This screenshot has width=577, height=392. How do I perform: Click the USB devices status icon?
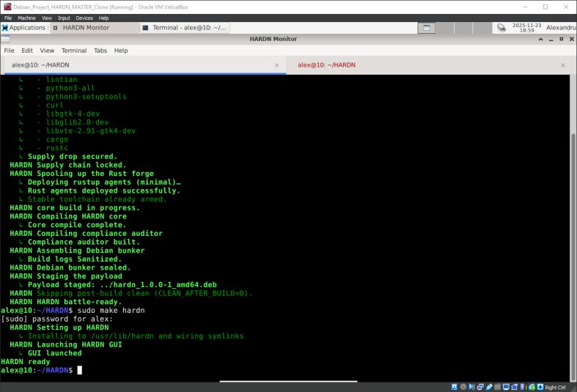pos(490,387)
